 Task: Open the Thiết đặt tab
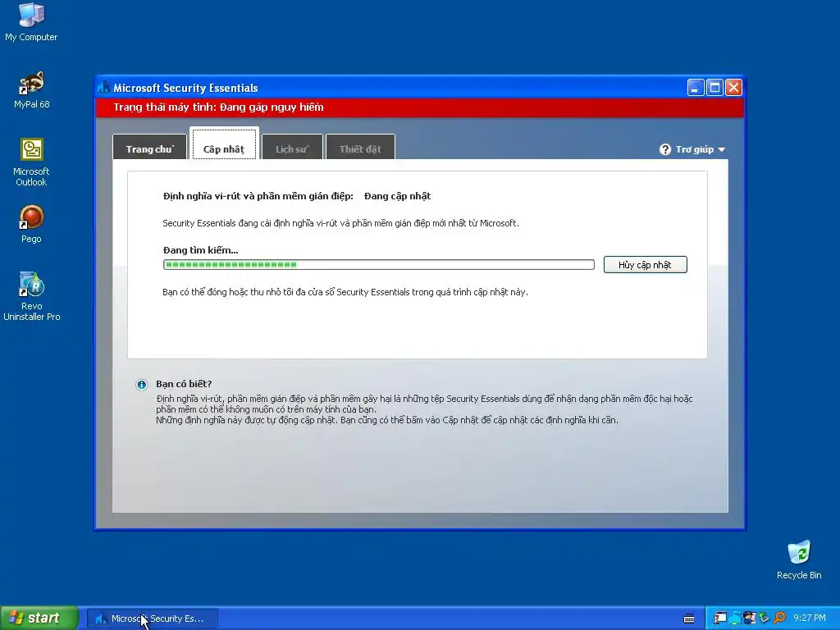(x=361, y=148)
